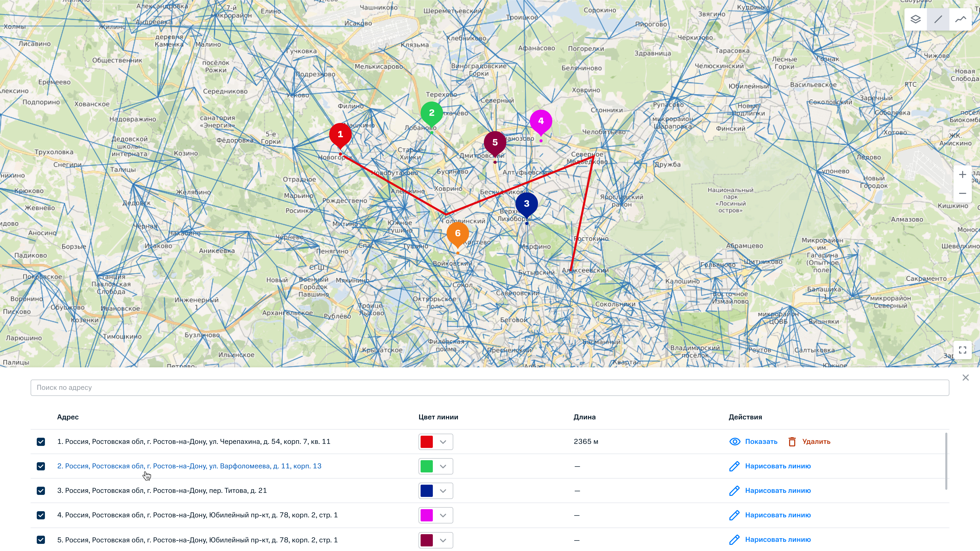
Task: Zoom in the map
Action: [x=962, y=174]
